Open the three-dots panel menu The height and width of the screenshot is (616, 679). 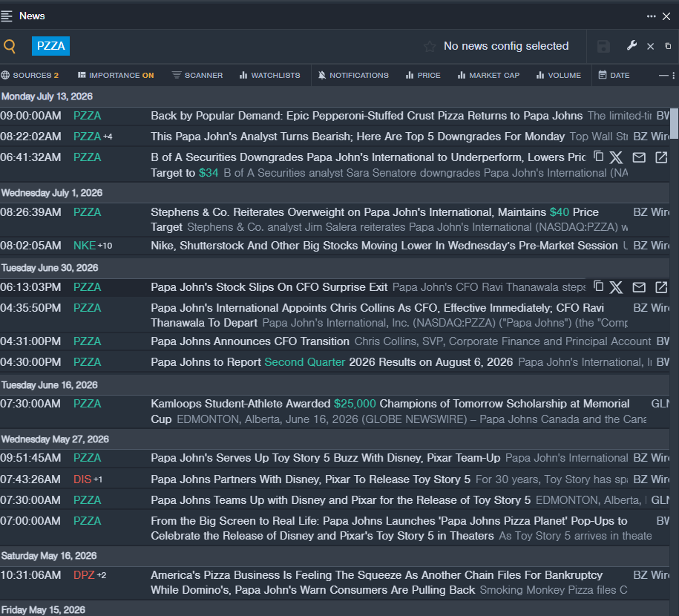pyautogui.click(x=652, y=16)
